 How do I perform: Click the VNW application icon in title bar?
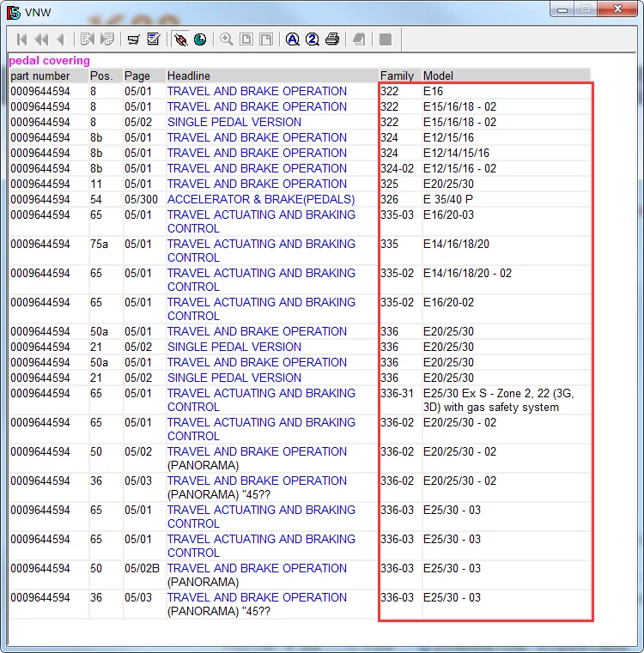(x=14, y=10)
